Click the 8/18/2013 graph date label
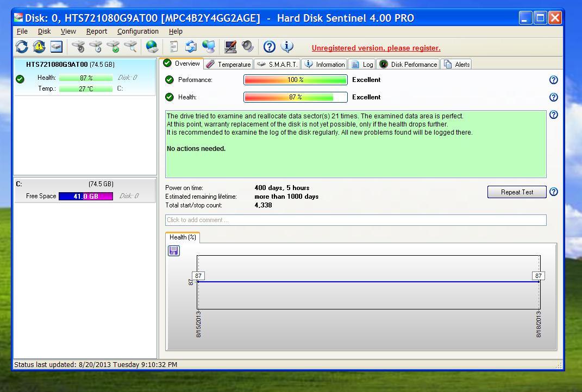Screen dimensions: 582x392 pos(539,324)
